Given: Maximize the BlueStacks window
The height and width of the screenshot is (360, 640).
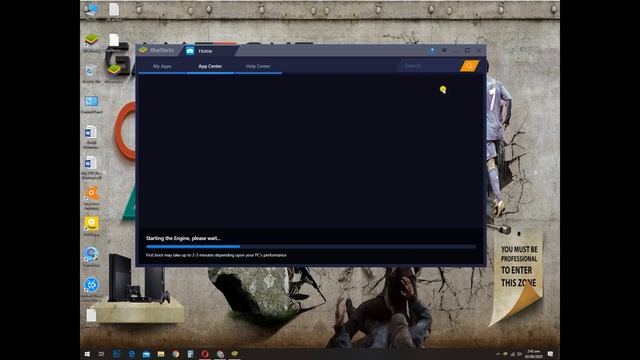Looking at the screenshot, I should [x=467, y=51].
